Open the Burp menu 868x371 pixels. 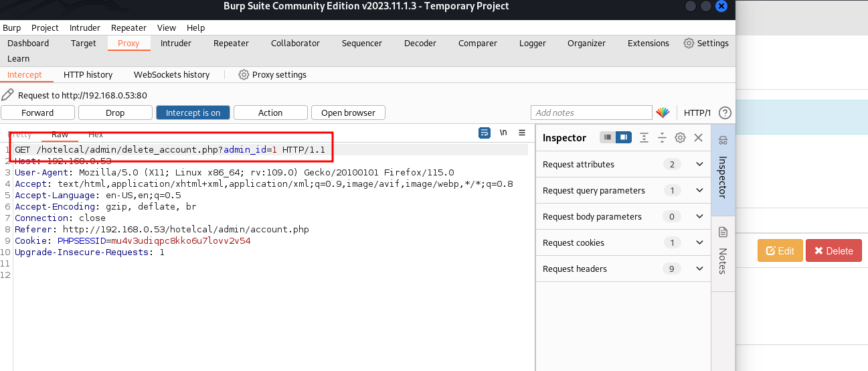tap(11, 27)
